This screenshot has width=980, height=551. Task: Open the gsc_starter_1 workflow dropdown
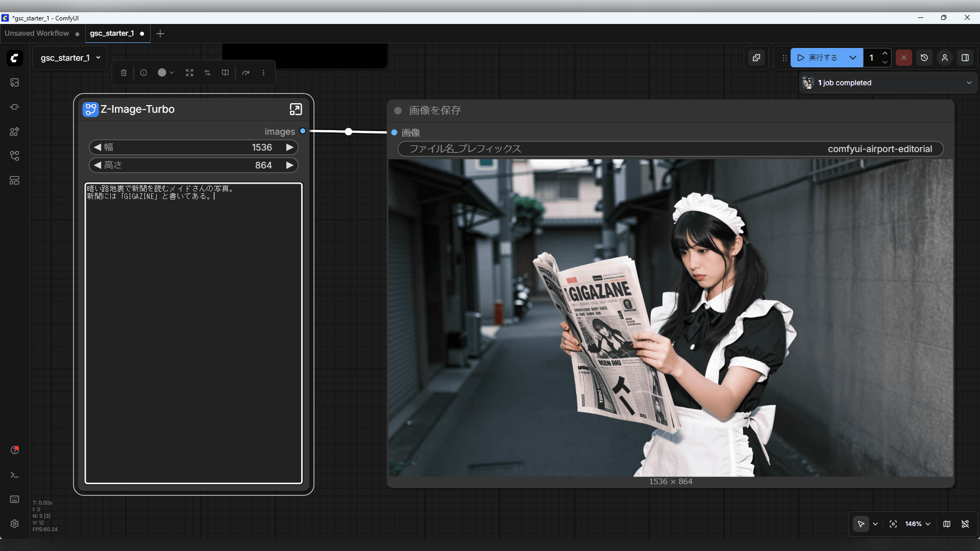click(69, 58)
